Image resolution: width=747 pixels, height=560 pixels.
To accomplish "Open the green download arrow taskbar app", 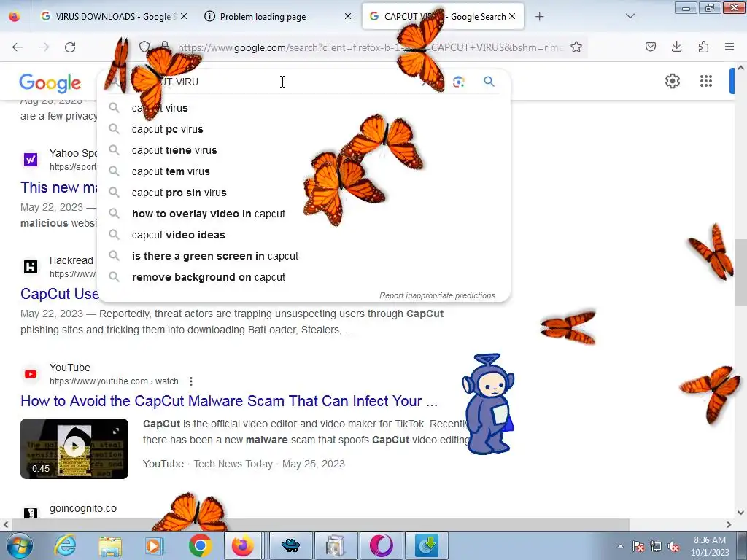I will (x=427, y=545).
